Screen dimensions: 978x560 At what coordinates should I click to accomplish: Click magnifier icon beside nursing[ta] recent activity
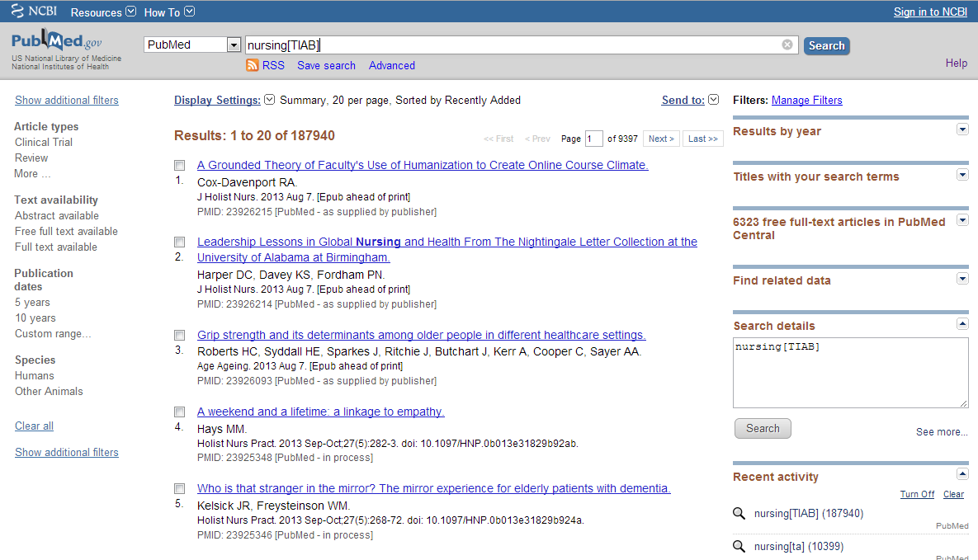click(x=739, y=546)
